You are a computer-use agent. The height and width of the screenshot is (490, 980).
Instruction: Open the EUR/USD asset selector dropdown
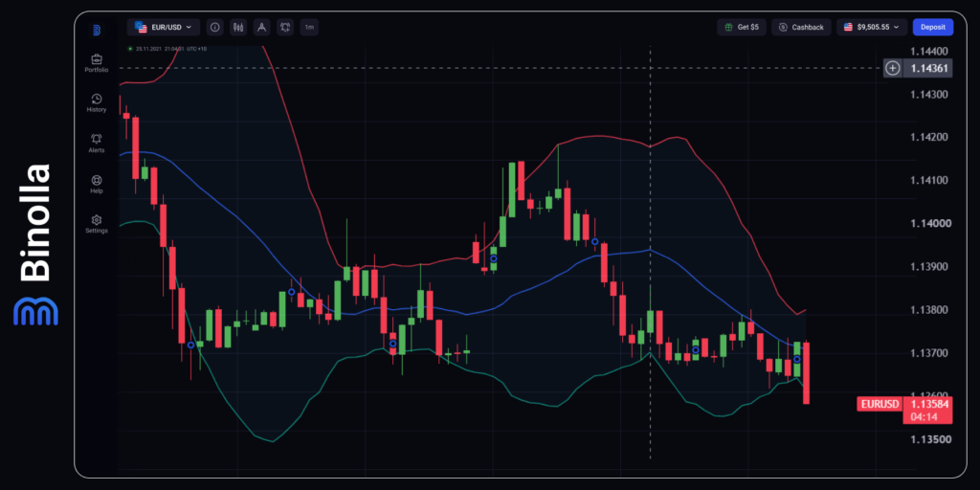point(164,28)
